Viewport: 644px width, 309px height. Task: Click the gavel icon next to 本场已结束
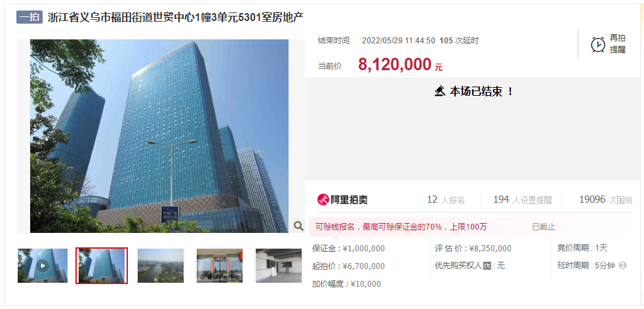pos(440,91)
